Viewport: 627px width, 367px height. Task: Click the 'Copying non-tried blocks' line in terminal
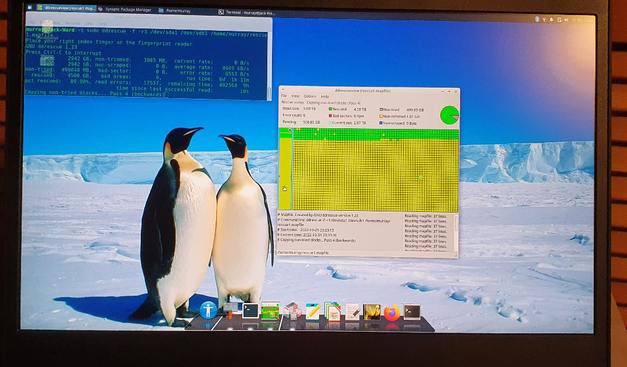click(x=95, y=94)
